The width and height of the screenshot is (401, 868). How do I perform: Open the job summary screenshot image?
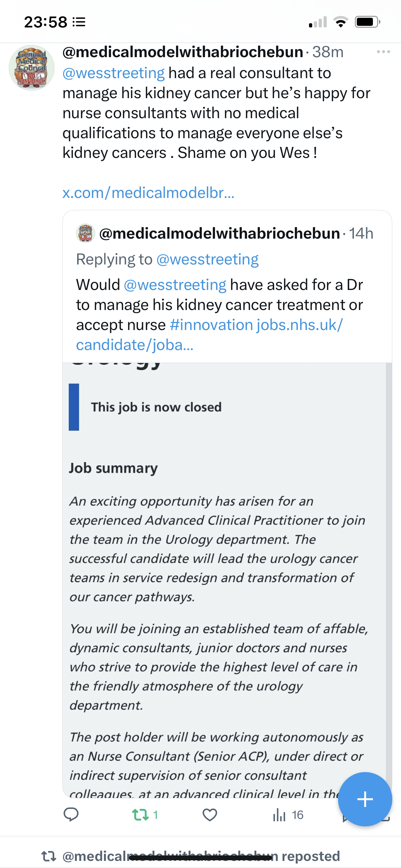(x=224, y=573)
